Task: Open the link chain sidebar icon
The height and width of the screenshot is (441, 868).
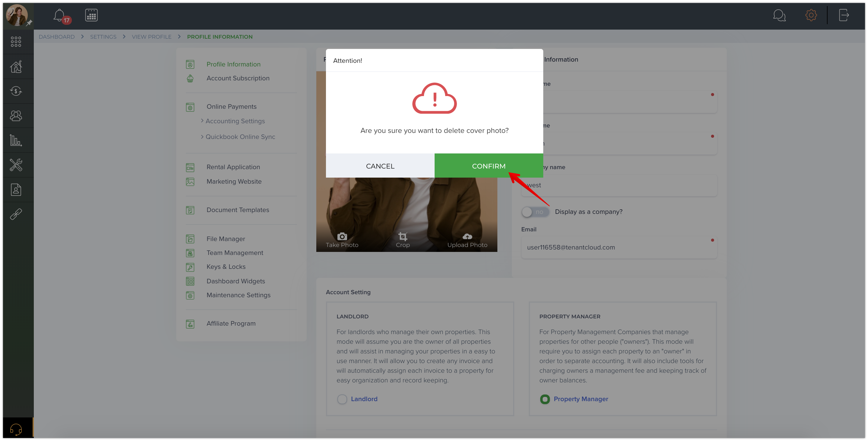Action: click(16, 214)
